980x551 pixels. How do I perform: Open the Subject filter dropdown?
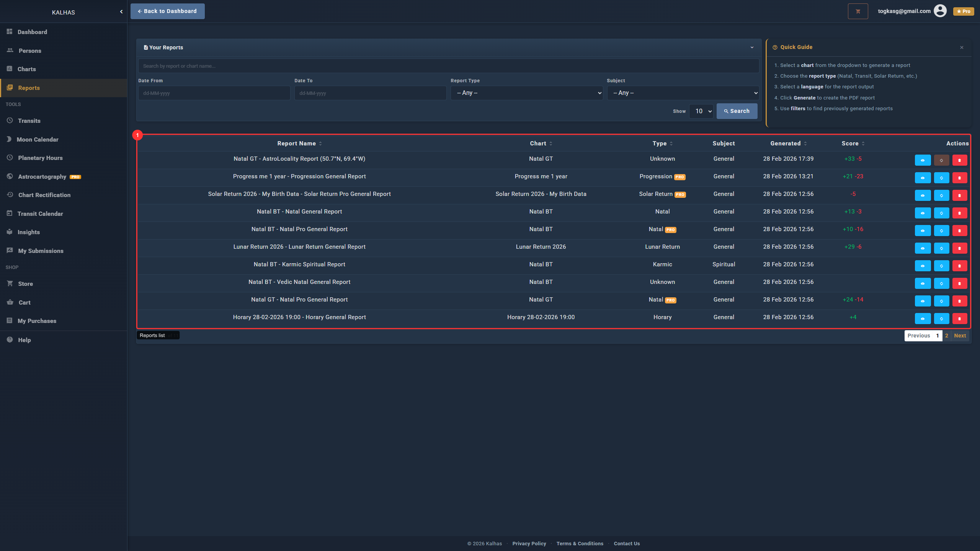(683, 93)
